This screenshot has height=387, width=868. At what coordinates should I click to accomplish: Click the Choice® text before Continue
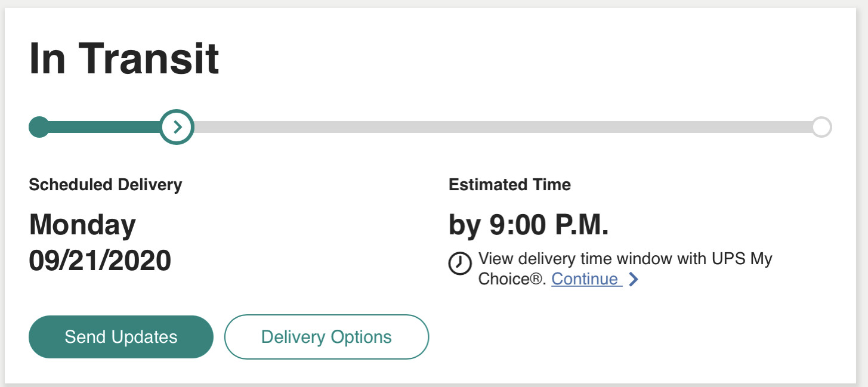512,279
